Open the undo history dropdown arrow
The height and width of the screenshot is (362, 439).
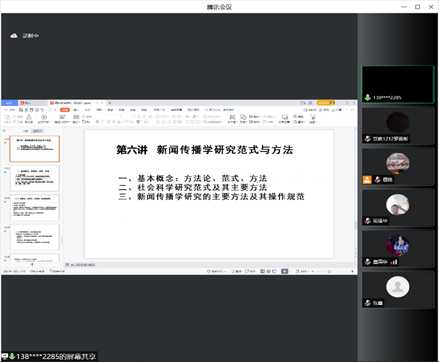(x=46, y=110)
